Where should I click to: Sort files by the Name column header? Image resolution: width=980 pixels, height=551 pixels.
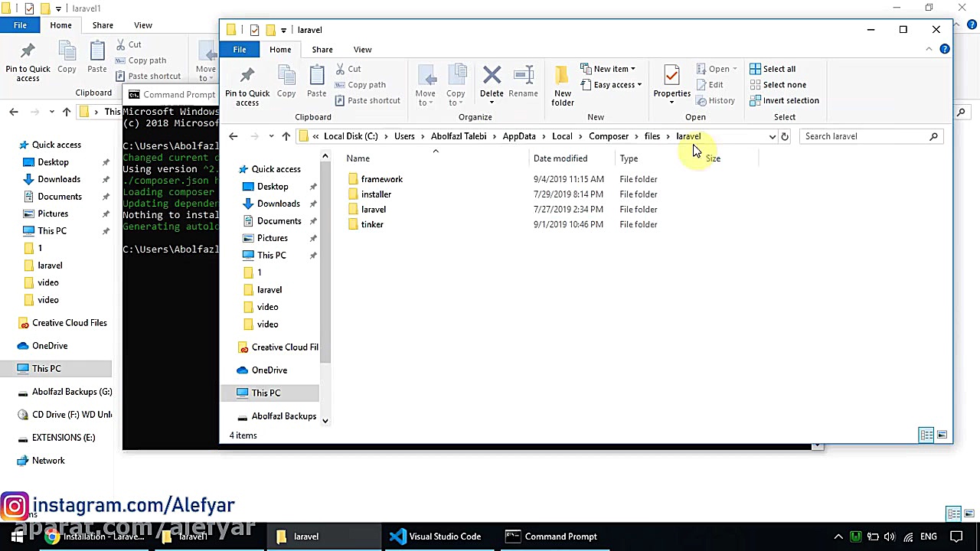tap(435, 158)
